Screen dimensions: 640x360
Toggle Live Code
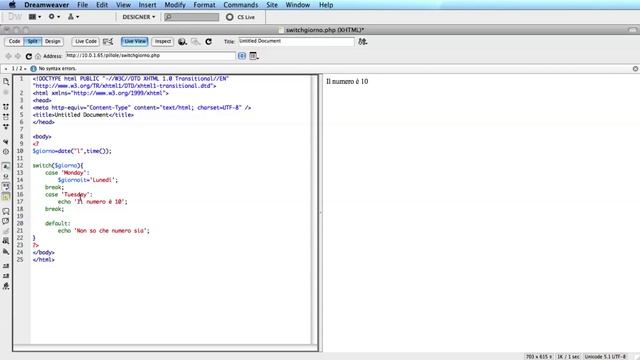tap(86, 41)
